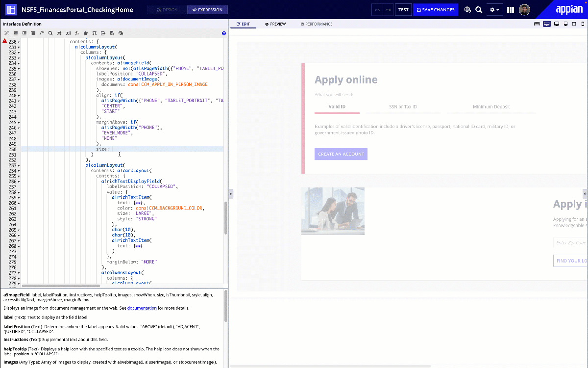Open the application grid navigation icon

click(x=511, y=10)
